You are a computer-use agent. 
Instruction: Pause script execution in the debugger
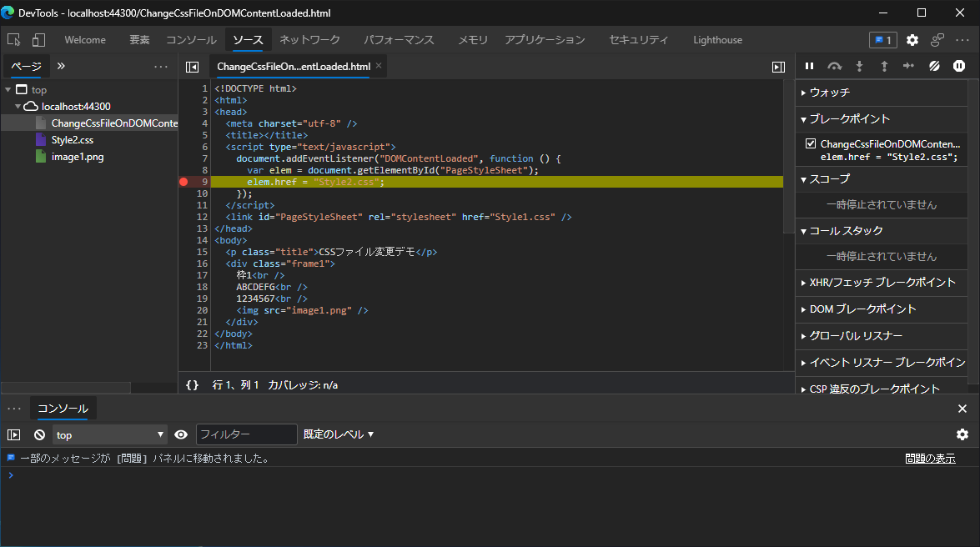pyautogui.click(x=807, y=65)
